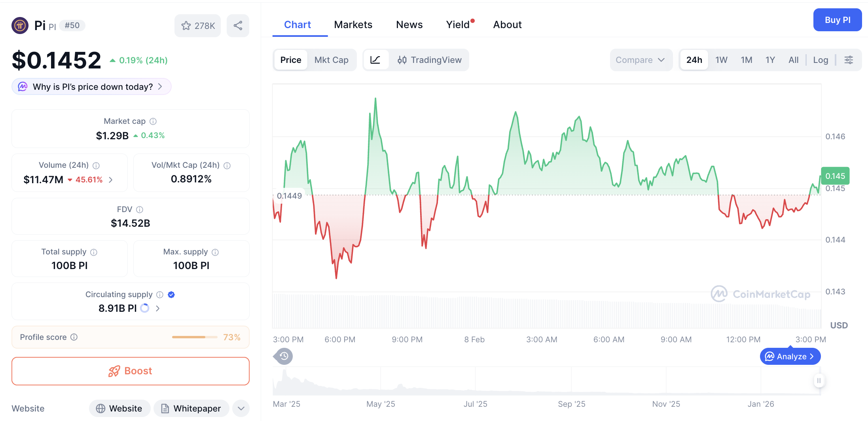Viewport: 868px width, 421px height.
Task: Switch chart to Mkt Cap view
Action: coord(332,60)
